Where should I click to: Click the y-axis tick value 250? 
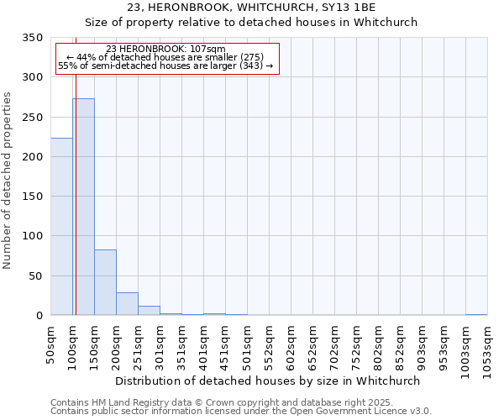pyautogui.click(x=33, y=117)
